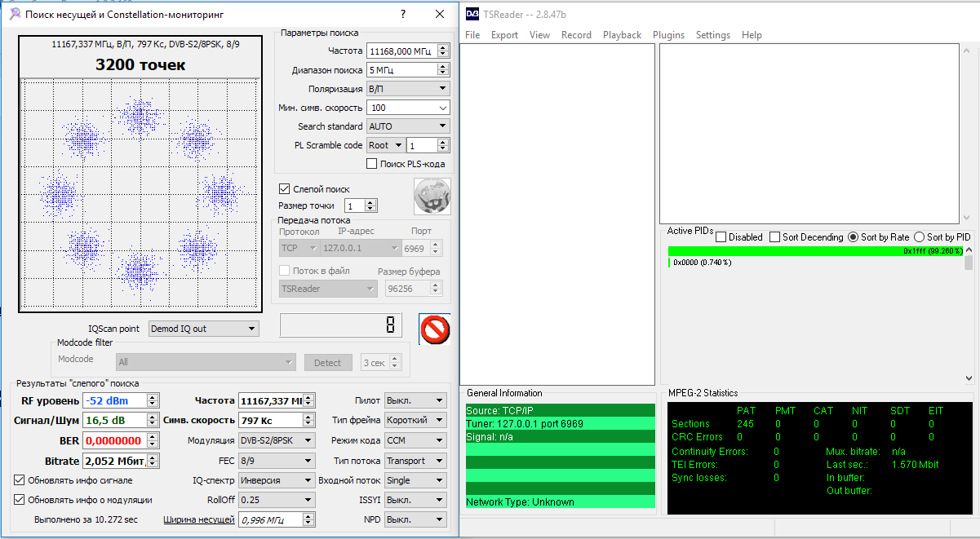Toggle Обновлять инфо о модуляции checkbox
This screenshot has width=980, height=539.
coord(20,500)
